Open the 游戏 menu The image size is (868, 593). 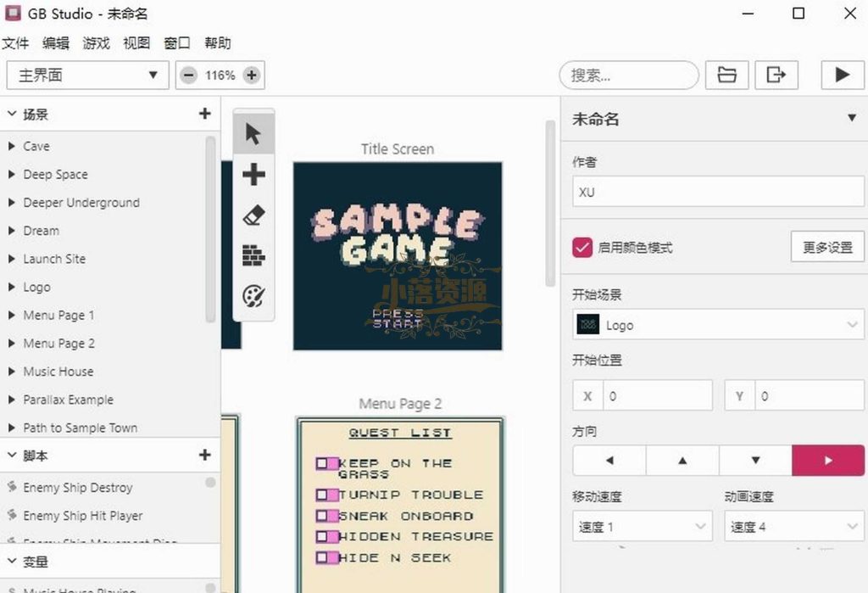point(97,43)
